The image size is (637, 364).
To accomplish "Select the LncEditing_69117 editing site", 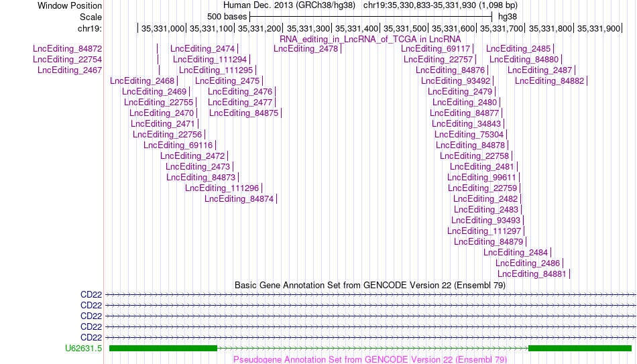I will coord(435,49).
